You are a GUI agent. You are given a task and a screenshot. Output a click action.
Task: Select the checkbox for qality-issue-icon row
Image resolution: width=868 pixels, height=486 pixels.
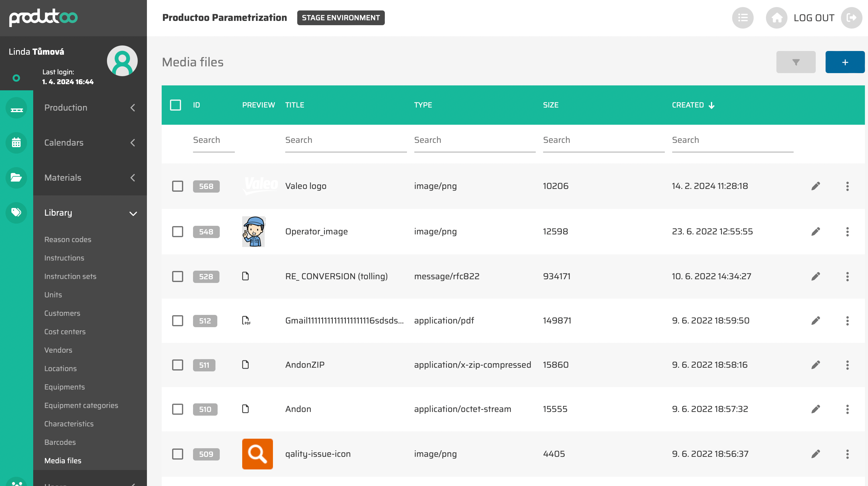[178, 454]
